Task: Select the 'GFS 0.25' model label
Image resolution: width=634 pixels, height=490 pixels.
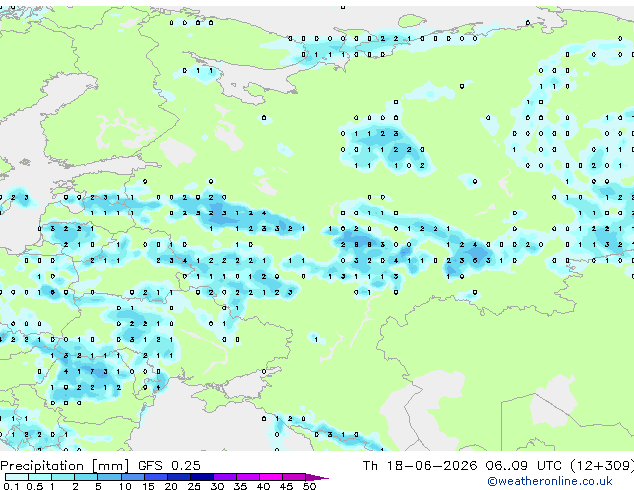Action: tap(169, 466)
